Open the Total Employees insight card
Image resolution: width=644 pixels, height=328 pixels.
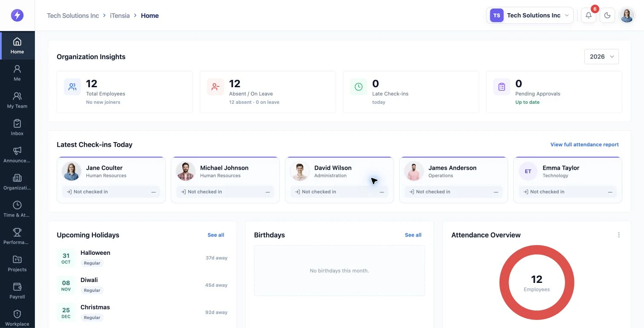coord(125,92)
